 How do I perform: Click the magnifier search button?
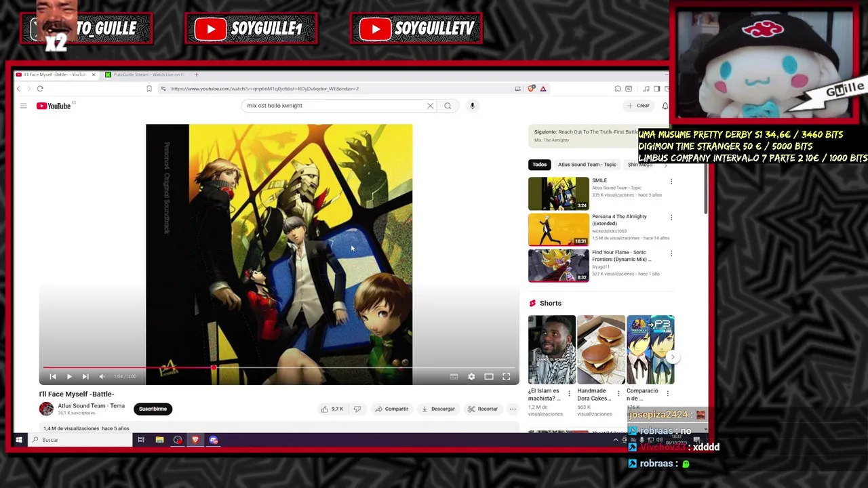point(448,106)
